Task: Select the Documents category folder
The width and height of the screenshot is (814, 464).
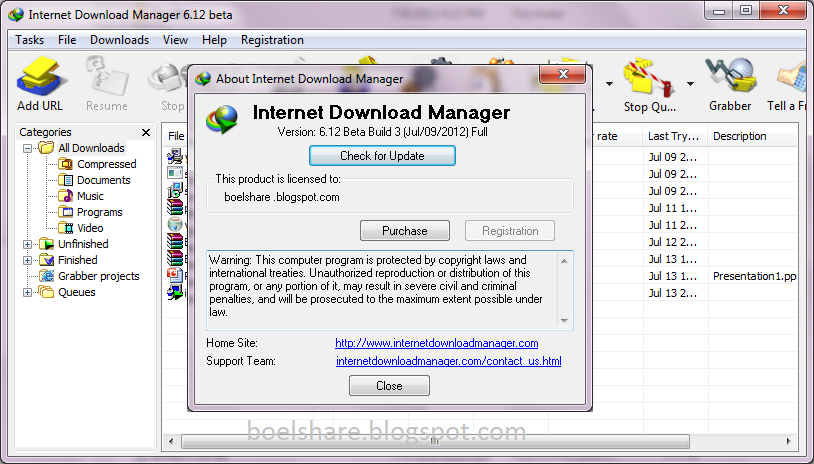Action: (x=94, y=180)
